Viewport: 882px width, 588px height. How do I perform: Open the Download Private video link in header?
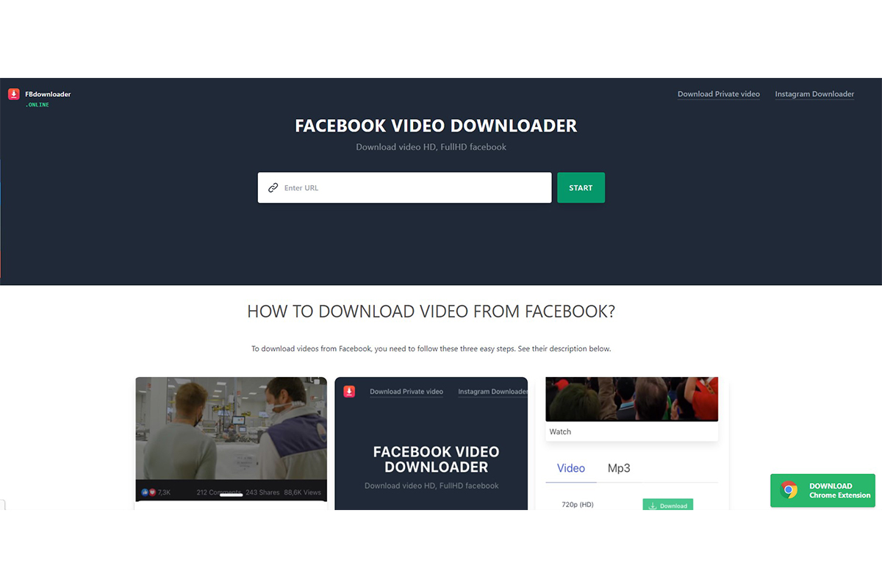718,94
